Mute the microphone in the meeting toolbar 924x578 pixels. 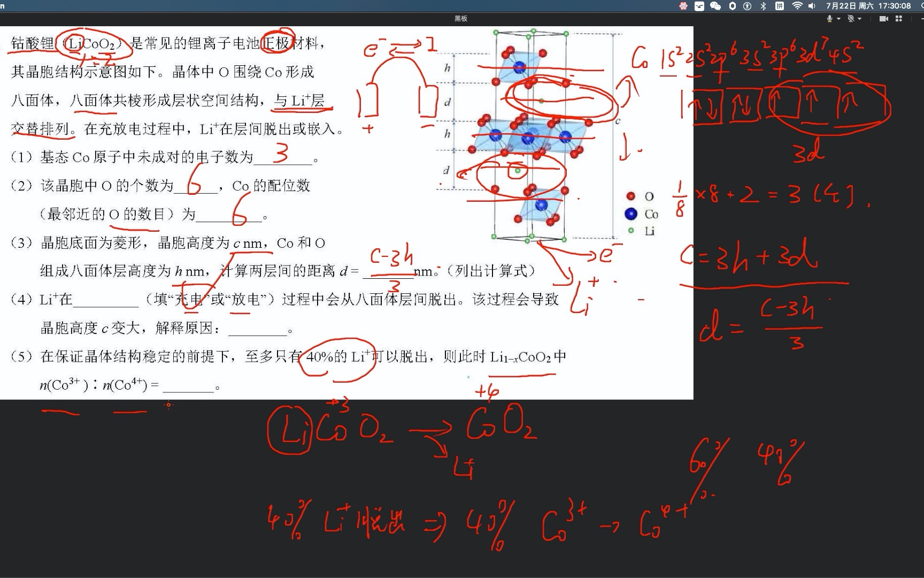pos(829,18)
